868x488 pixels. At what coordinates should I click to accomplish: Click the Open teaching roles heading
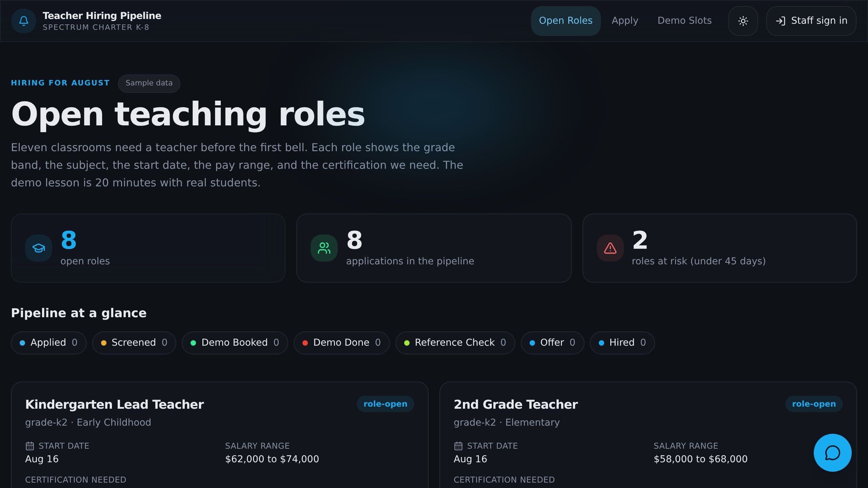188,115
